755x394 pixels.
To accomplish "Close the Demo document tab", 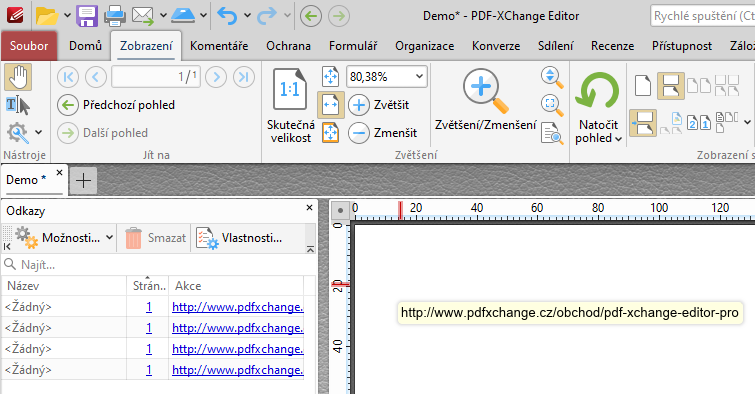I will (x=59, y=172).
